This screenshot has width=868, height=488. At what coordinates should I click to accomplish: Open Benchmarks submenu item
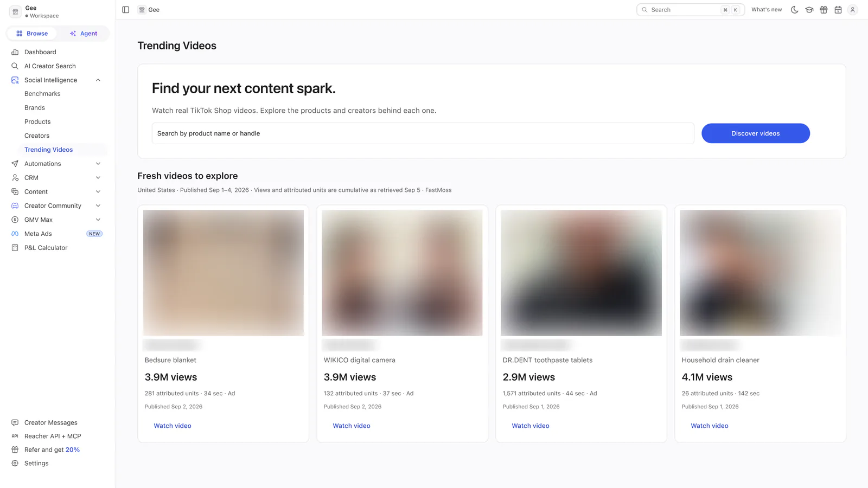(42, 94)
